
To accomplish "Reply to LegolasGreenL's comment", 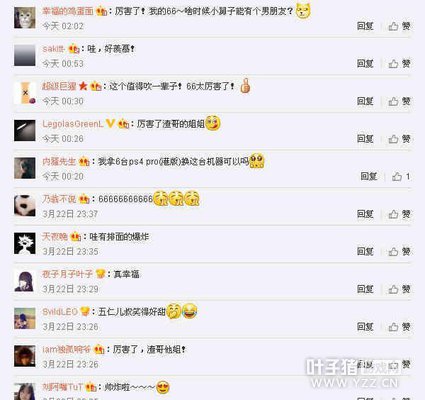I will [365, 139].
